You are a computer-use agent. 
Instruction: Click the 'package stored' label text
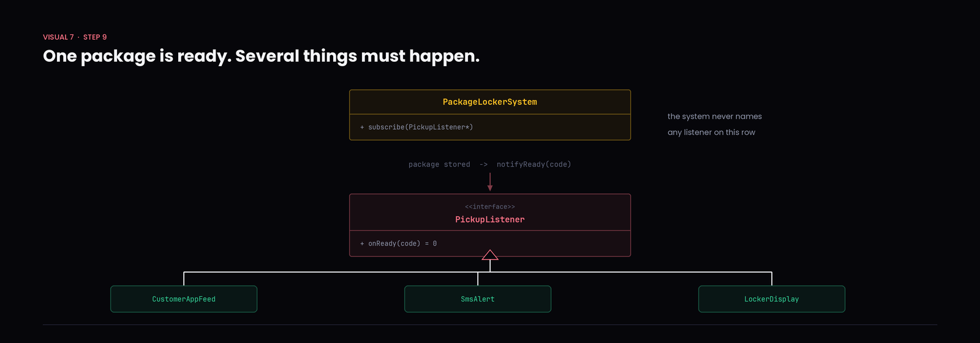pos(439,165)
